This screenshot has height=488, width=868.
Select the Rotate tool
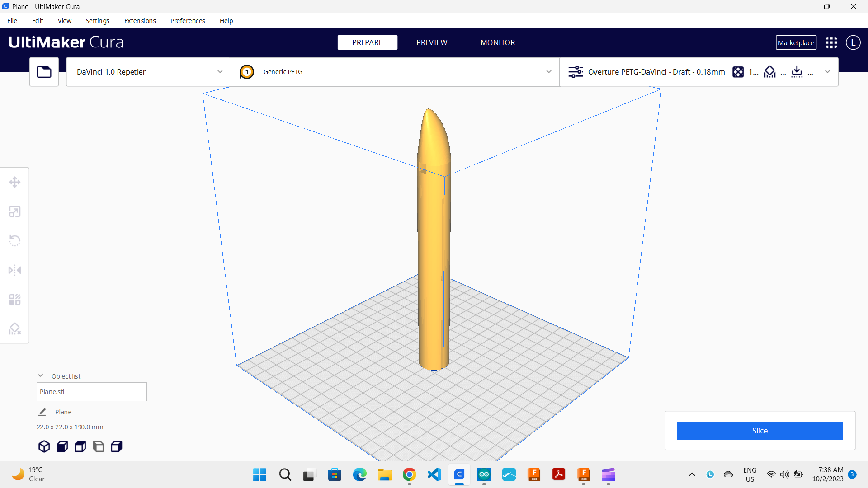pos(15,240)
